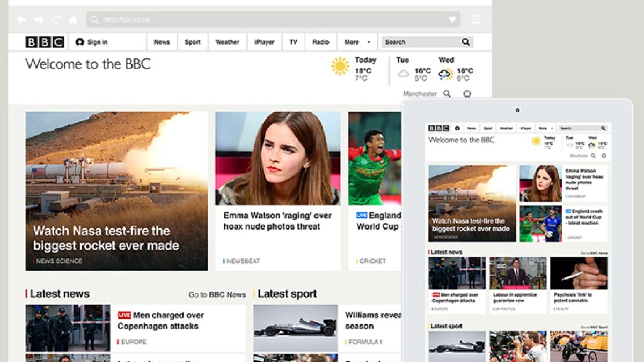Click the browser forward arrow
644x362 pixels.
(39, 20)
